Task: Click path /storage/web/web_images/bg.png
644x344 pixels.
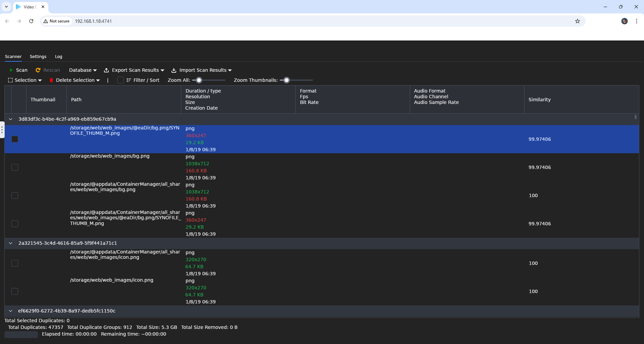Action: (x=110, y=156)
